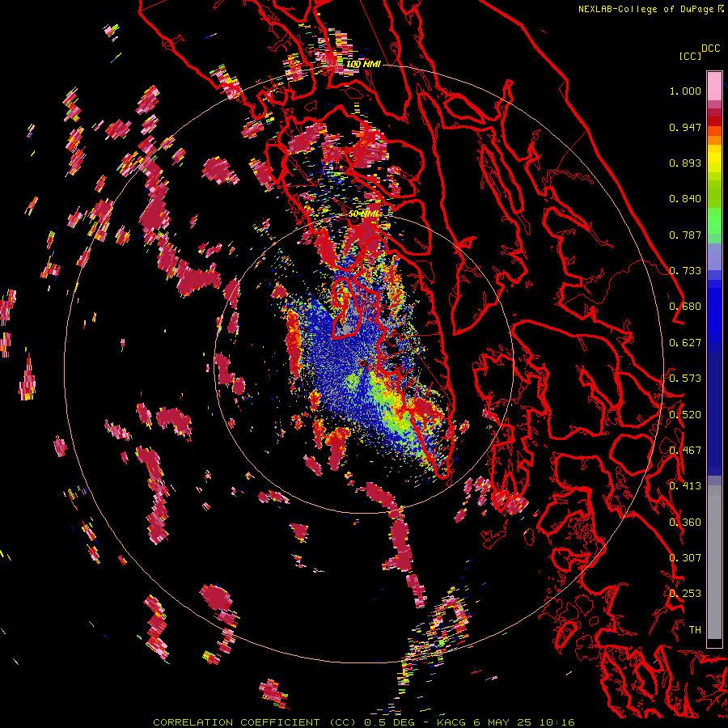Click the 1.000 value on the color scale

click(x=685, y=91)
